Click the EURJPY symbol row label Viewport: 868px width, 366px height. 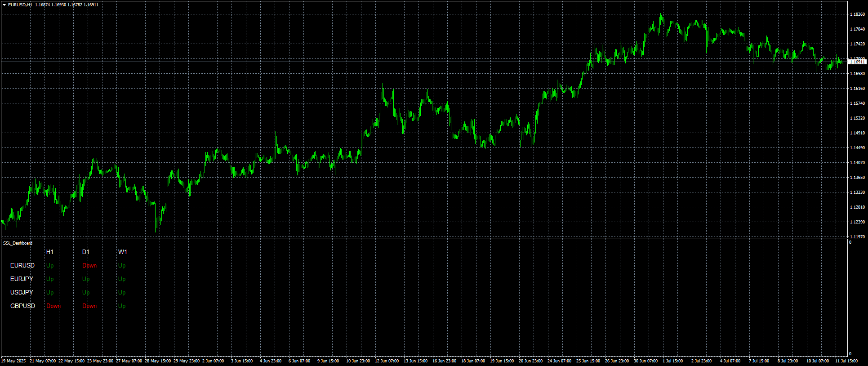[22, 279]
